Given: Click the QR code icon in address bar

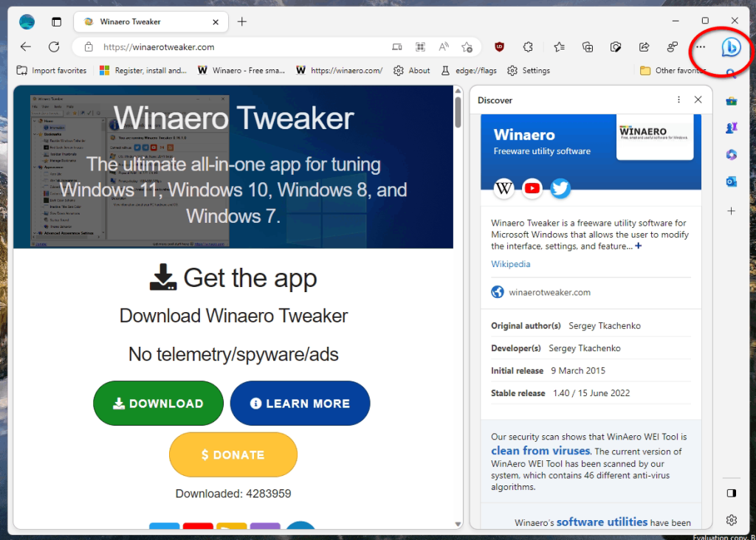Looking at the screenshot, I should coord(420,46).
